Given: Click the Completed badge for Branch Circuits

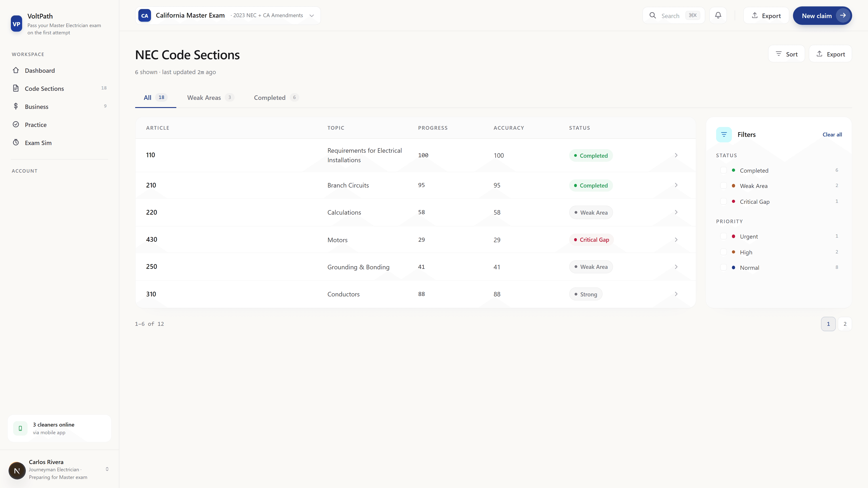Looking at the screenshot, I should click(x=591, y=185).
